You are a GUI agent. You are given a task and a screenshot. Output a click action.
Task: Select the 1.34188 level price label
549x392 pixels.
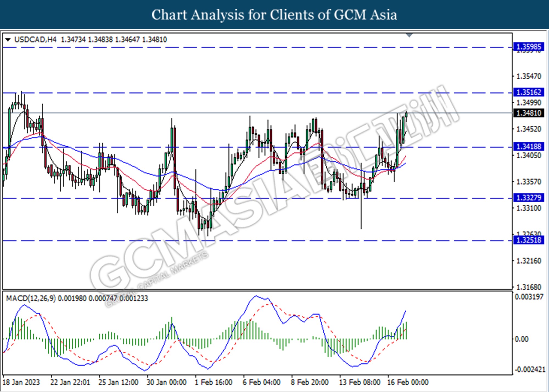pos(529,147)
